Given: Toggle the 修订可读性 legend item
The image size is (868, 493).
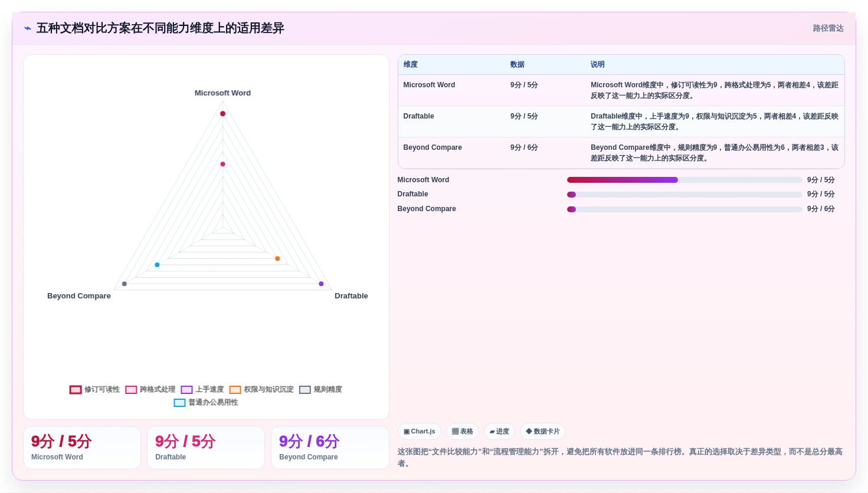Looking at the screenshot, I should click(94, 389).
